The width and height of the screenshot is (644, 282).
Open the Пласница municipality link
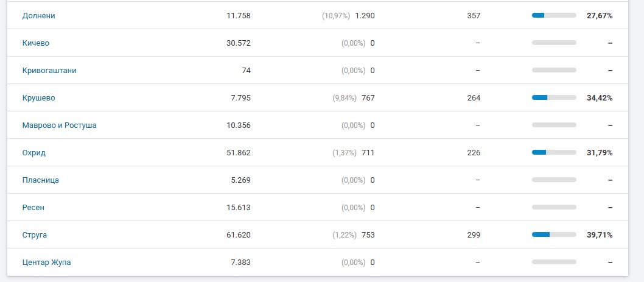point(41,180)
